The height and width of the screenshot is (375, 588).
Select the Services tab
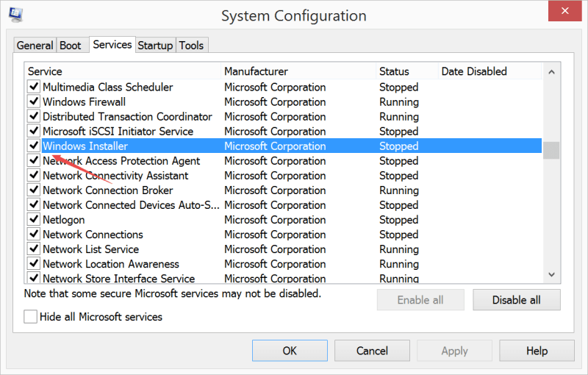coord(112,45)
